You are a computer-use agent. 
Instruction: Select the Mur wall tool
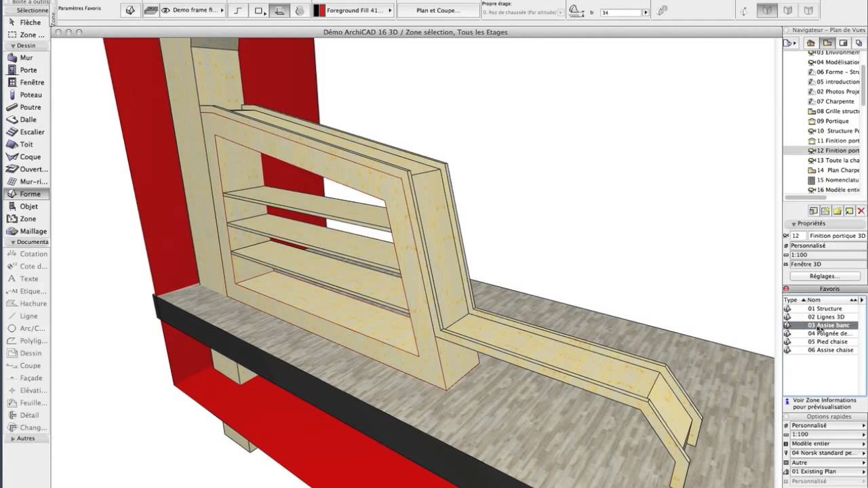[26, 58]
